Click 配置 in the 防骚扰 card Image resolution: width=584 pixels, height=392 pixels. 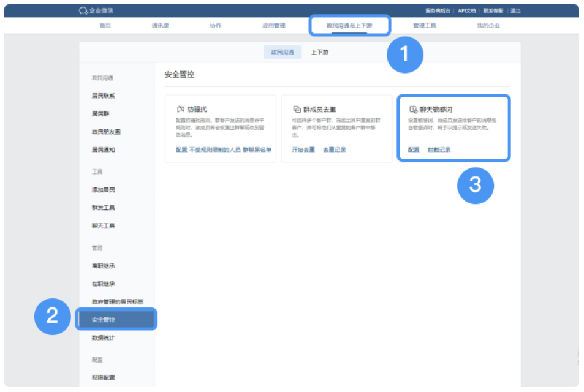(x=181, y=149)
